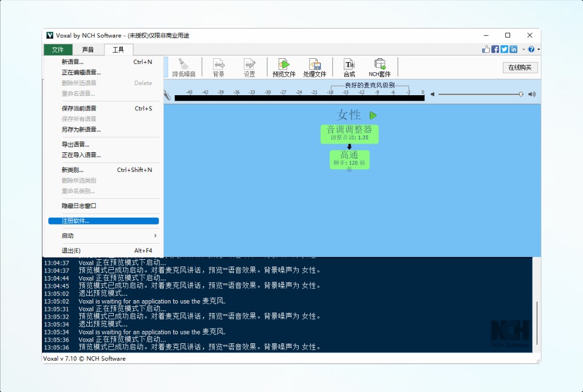The height and width of the screenshot is (392, 583).
Task: Click the log window vertical scrollbar
Action: click(537, 323)
